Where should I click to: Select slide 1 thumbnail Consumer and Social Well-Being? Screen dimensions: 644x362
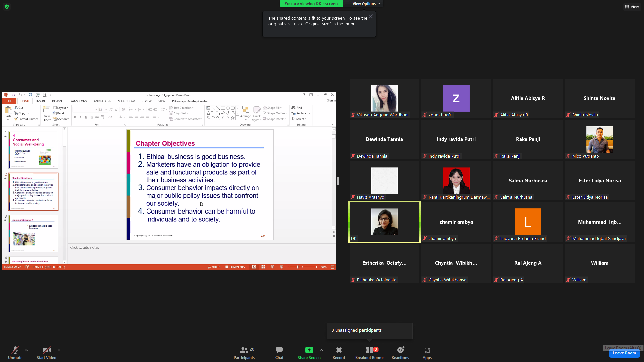[x=33, y=150]
